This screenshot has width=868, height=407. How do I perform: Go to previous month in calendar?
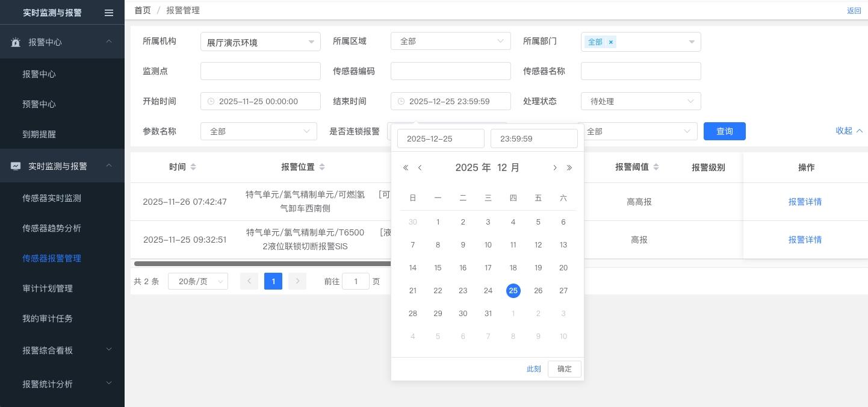pyautogui.click(x=420, y=168)
